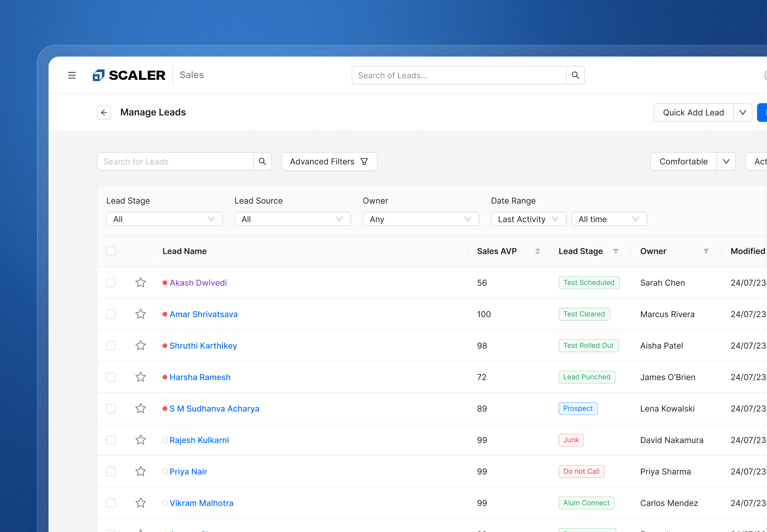The height and width of the screenshot is (532, 767).
Task: Open Advanced Filters
Action: point(329,162)
